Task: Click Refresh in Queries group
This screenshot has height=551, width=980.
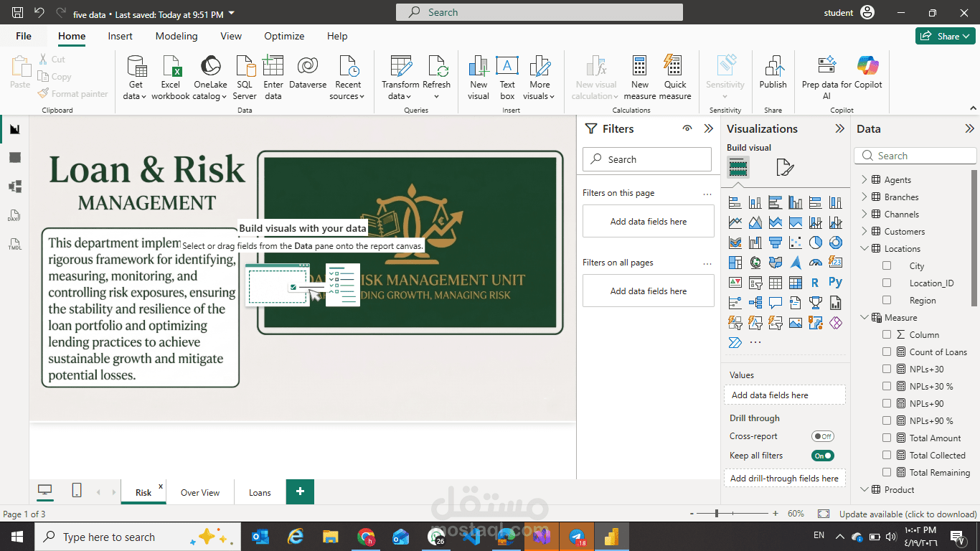Action: coord(436,77)
